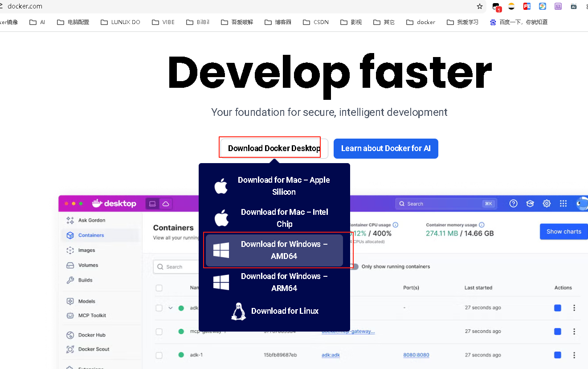This screenshot has height=369, width=588.
Task: Click the Docker desktop whale logo
Action: (114, 204)
